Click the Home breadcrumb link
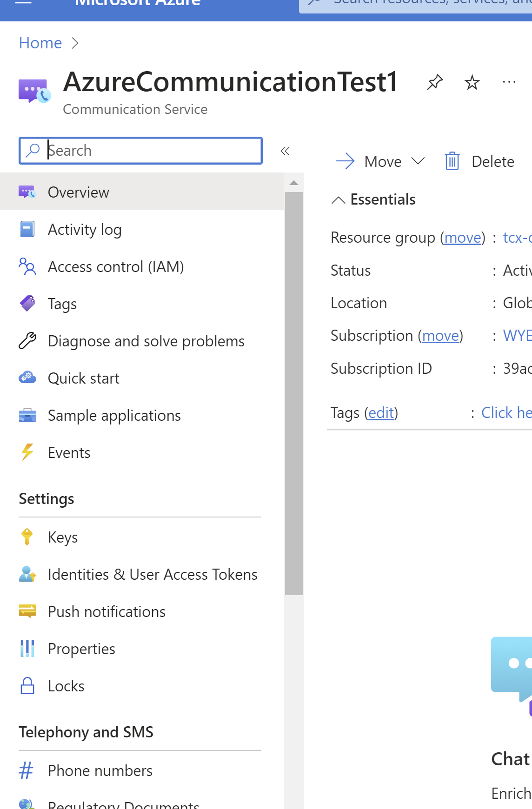 pyautogui.click(x=40, y=43)
